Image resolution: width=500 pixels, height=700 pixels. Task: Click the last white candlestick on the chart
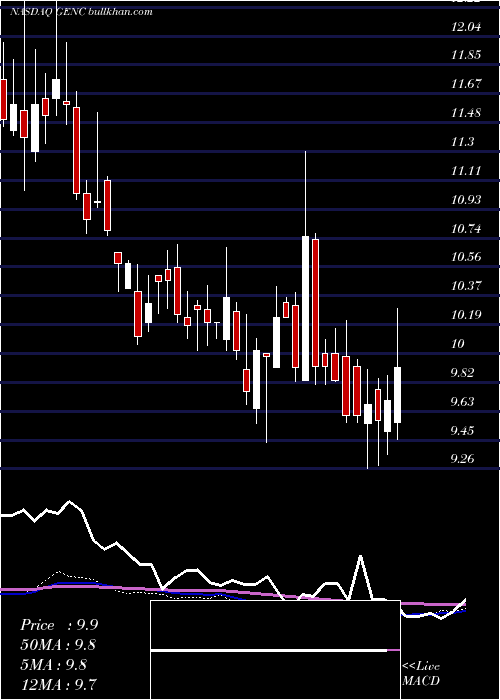point(397,395)
